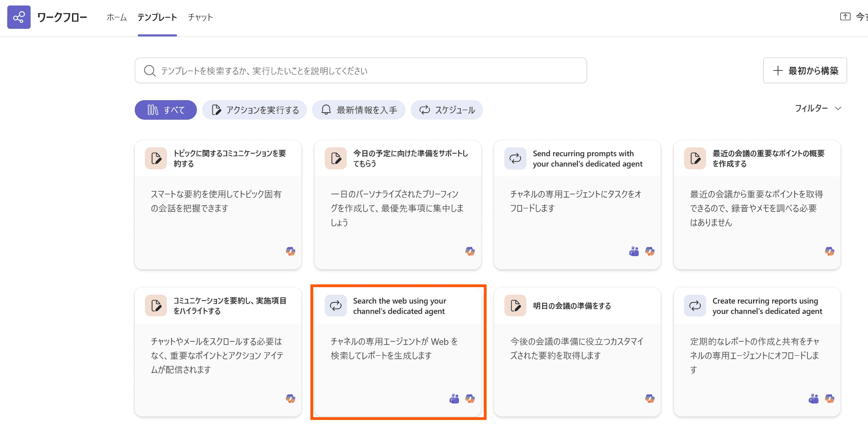Toggle the アクションを実行する filter chip

(x=254, y=110)
